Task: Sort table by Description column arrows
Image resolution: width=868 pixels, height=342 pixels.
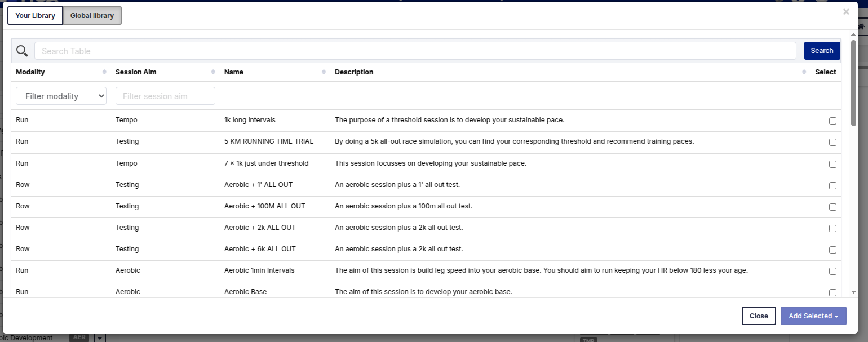Action: click(804, 72)
